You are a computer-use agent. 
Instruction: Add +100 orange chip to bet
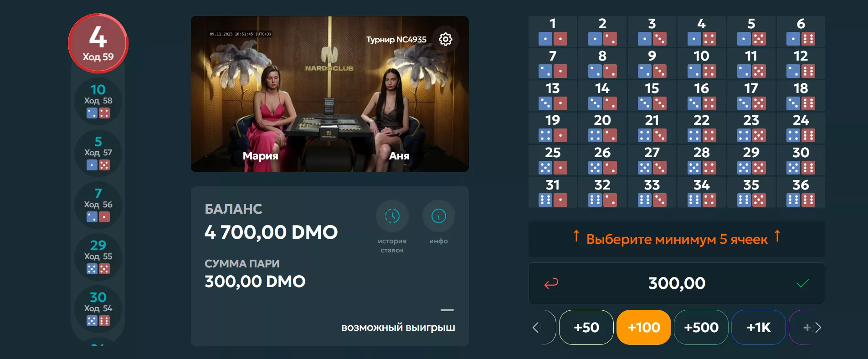(644, 328)
